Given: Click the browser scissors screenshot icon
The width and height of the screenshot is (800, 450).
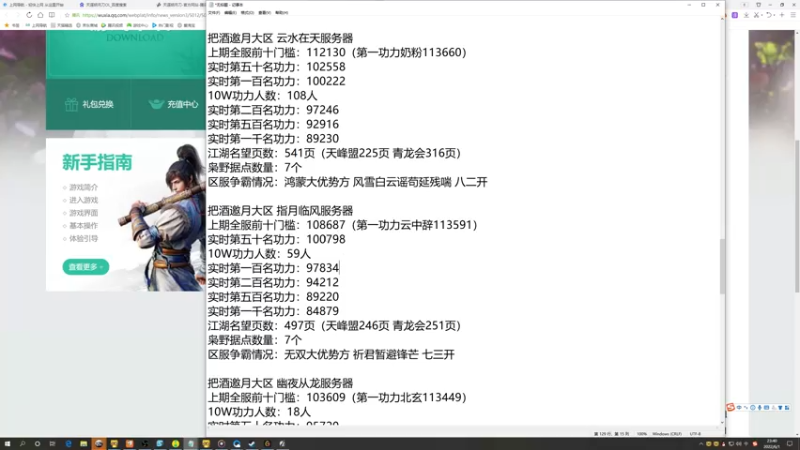Looking at the screenshot, I should (757, 15).
